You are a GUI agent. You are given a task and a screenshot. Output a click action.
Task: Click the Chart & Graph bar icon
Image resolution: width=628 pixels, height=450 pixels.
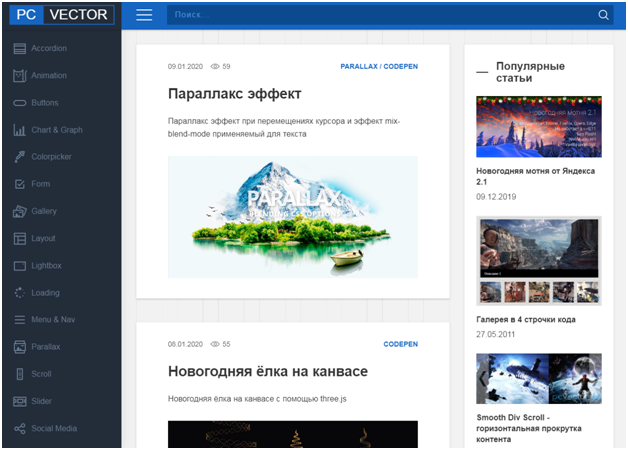(19, 130)
